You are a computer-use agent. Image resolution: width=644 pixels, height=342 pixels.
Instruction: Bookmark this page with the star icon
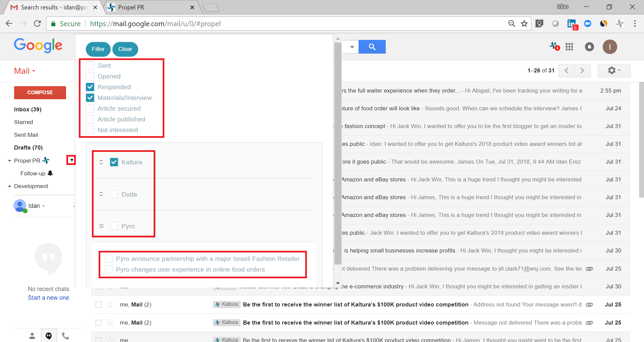pos(524,23)
